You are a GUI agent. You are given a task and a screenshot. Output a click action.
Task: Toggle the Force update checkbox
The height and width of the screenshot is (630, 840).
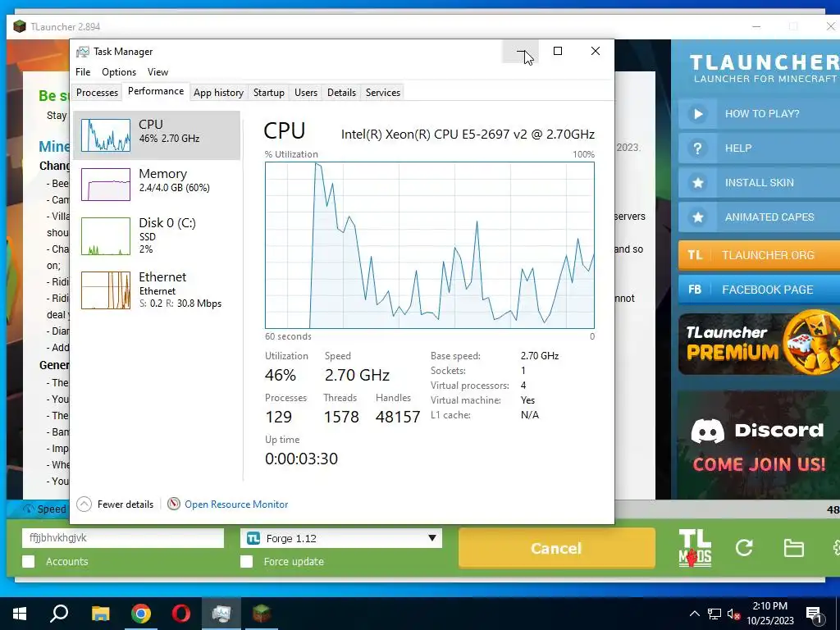tap(246, 561)
